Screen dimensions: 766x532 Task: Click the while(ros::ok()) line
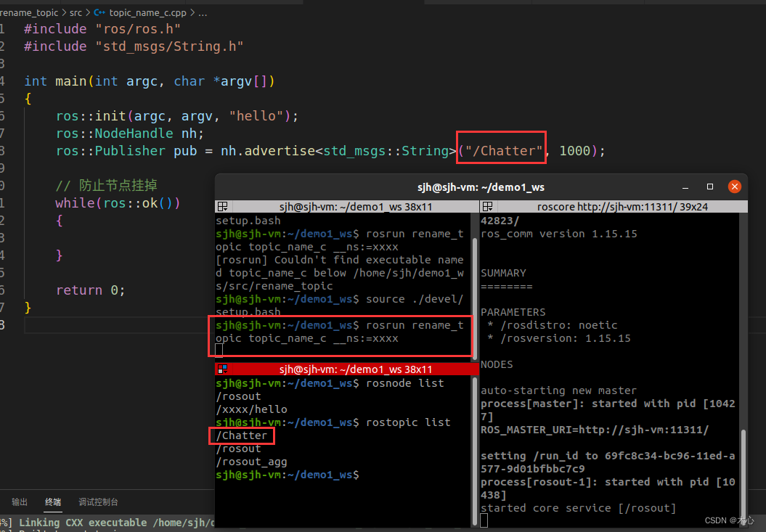click(118, 202)
